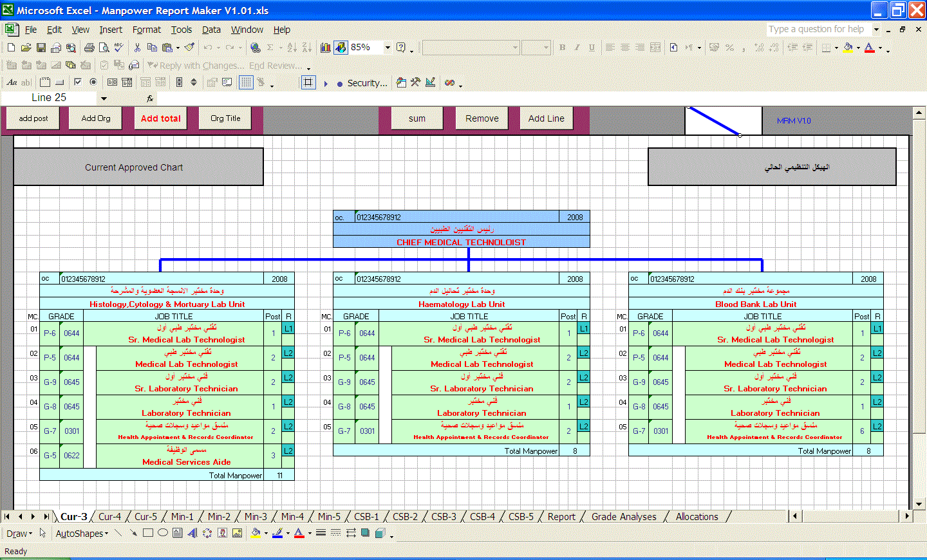
Task: Open the Chart Wizard icon
Action: pyautogui.click(x=326, y=48)
